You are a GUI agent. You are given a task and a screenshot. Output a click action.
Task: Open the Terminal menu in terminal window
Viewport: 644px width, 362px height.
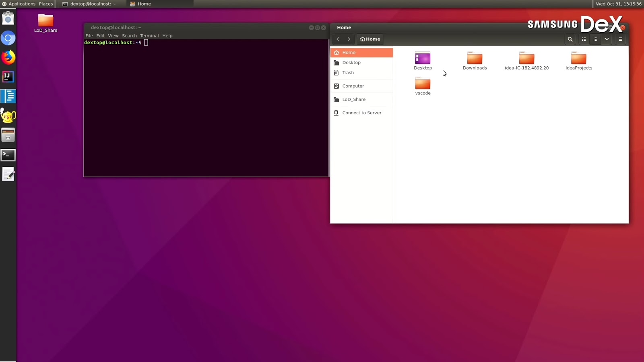point(149,35)
